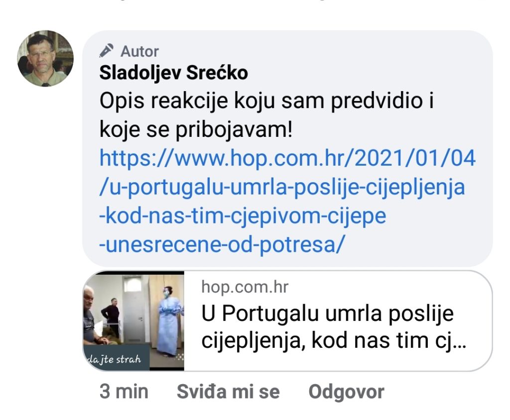510x420 pixels.
Task: Click the '3 min' comment timestamp
Action: pos(124,392)
